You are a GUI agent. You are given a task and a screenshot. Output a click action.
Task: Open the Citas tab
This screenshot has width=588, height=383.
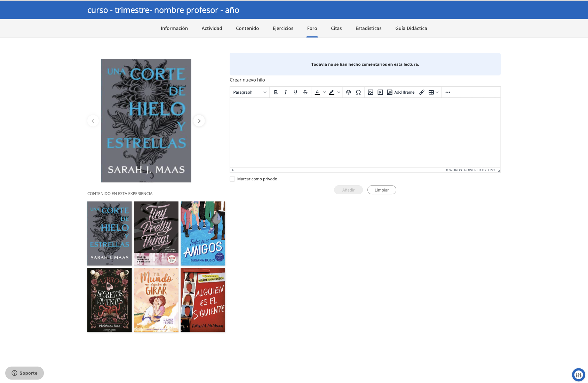tap(336, 28)
